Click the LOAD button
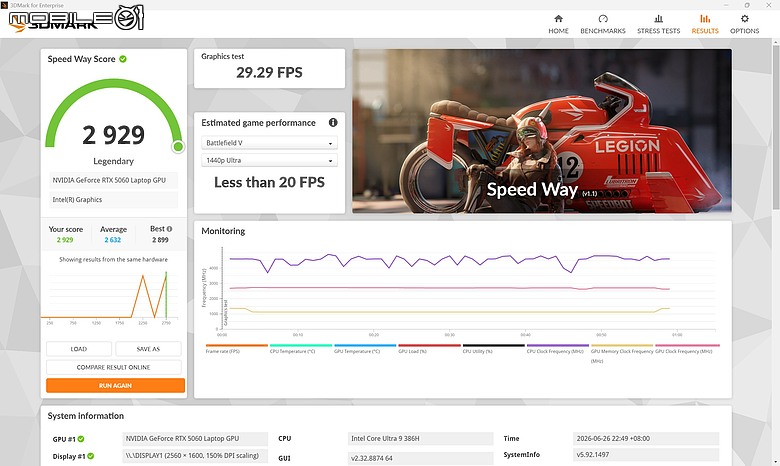The image size is (780, 466). coord(79,349)
